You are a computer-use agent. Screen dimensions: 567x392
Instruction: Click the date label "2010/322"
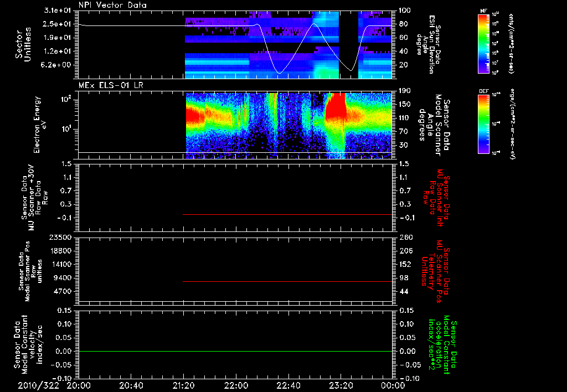pyautogui.click(x=38, y=385)
